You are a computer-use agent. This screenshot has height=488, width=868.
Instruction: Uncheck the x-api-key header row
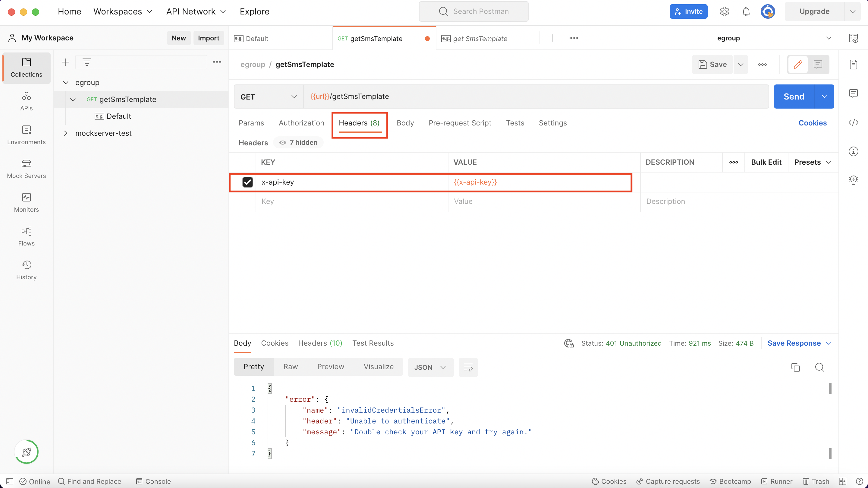coord(248,182)
